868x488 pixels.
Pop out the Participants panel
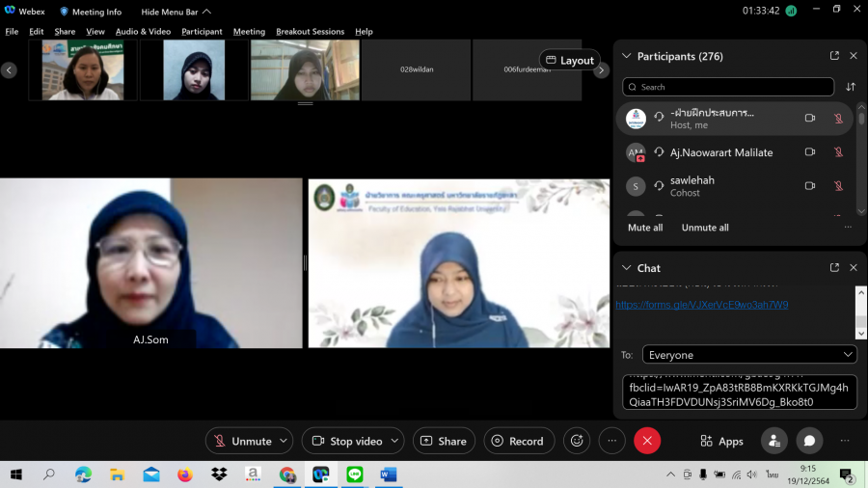pyautogui.click(x=834, y=56)
